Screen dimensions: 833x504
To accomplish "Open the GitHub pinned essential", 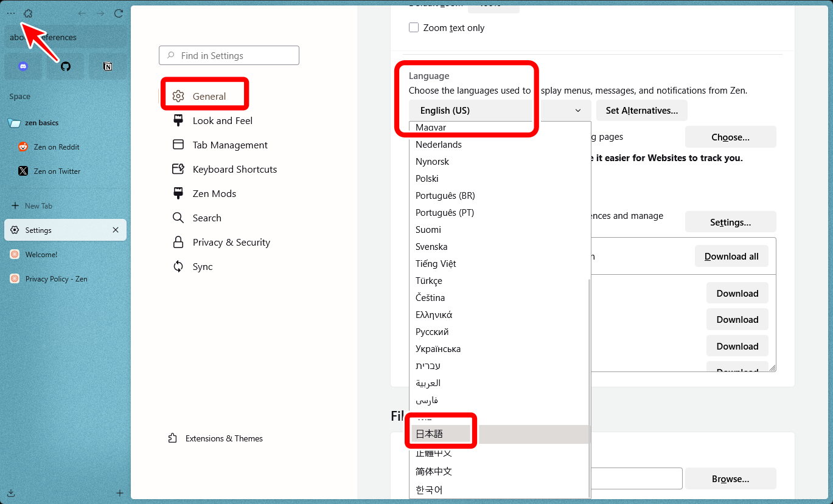I will click(x=66, y=66).
